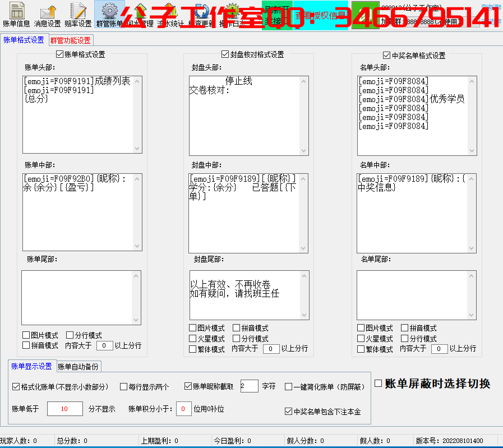The image size is (503, 448).
Task: Switch to the 账单格式设置 tab
Action: tap(24, 40)
